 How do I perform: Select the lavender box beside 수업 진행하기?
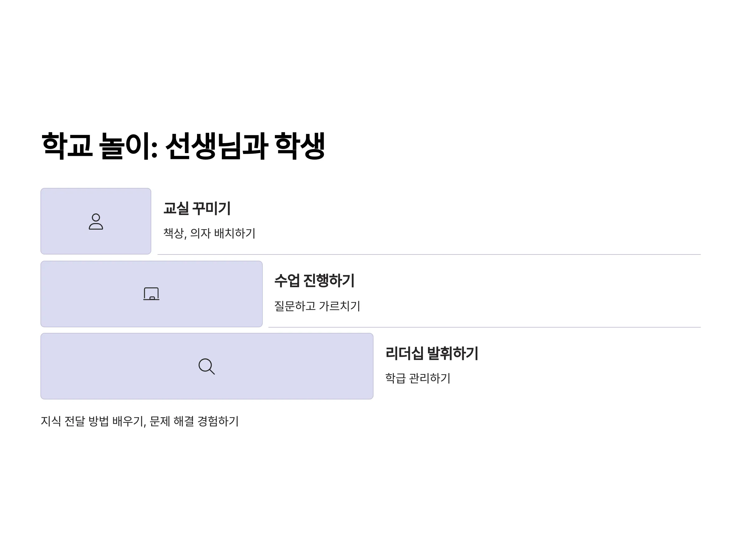[152, 294]
